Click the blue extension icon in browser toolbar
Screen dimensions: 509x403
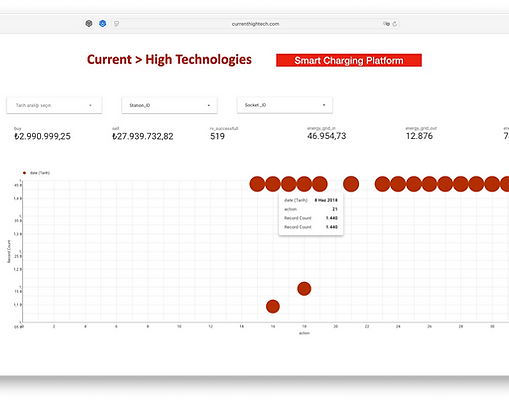point(103,23)
